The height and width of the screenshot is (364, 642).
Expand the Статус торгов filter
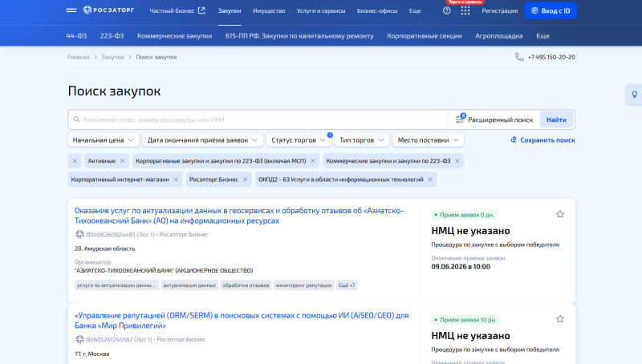(x=299, y=140)
